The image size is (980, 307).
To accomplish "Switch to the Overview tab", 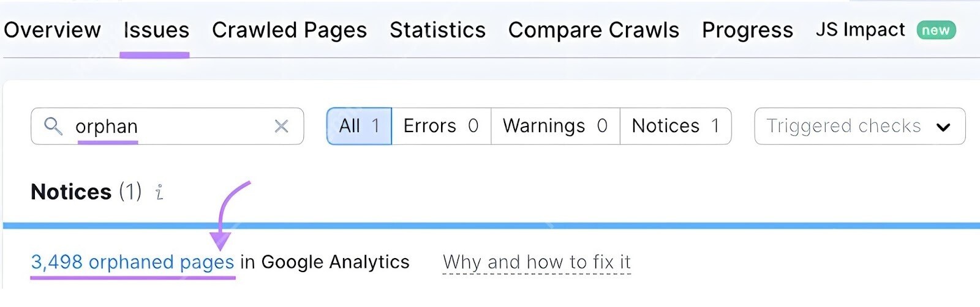I will click(x=52, y=30).
